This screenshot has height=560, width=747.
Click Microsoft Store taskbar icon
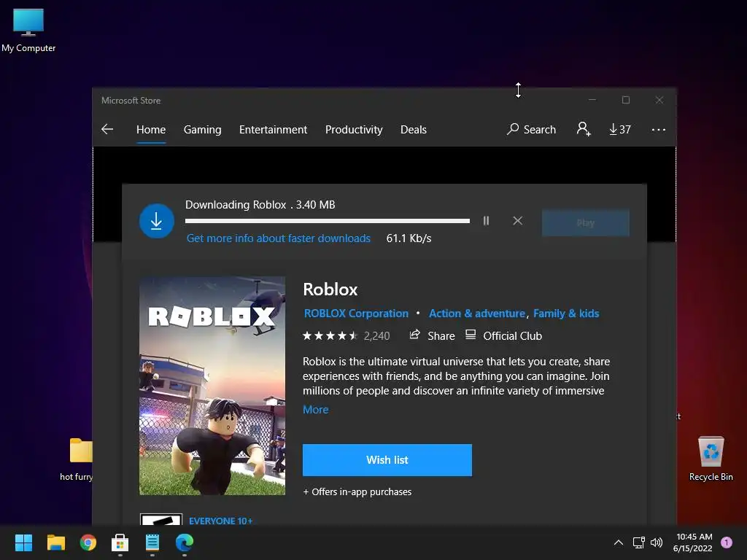[120, 542]
